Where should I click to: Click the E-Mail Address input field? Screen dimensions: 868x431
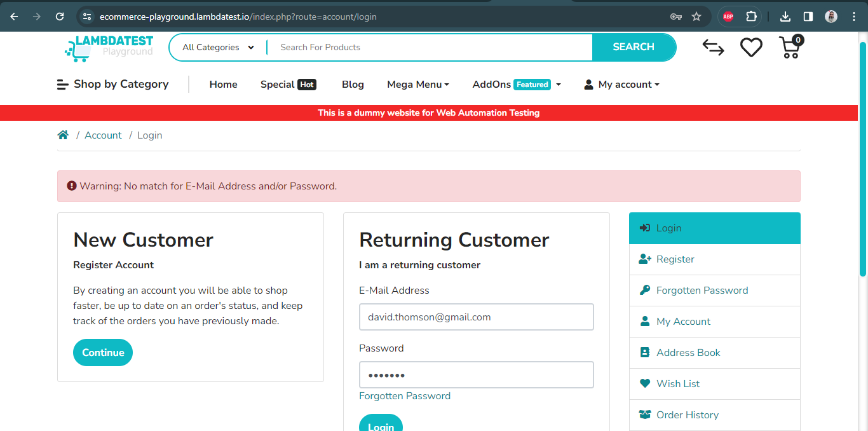coord(477,317)
